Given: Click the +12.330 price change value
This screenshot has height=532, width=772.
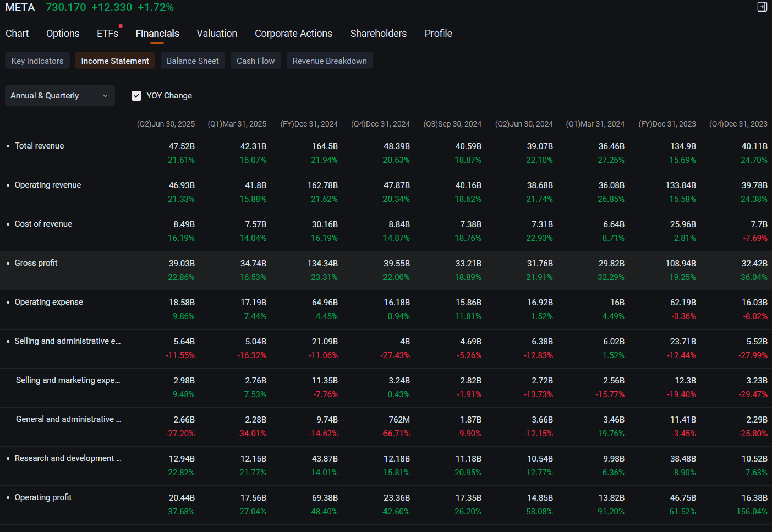Looking at the screenshot, I should (112, 8).
